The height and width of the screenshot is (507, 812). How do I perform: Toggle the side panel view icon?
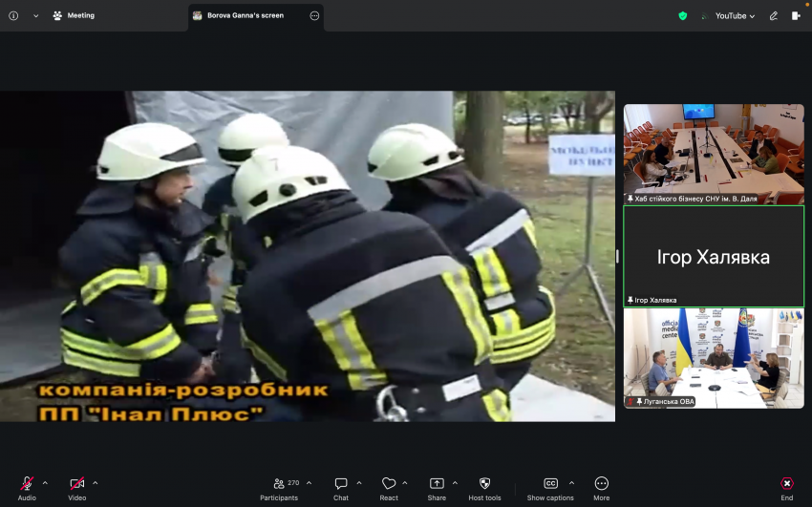[x=796, y=15]
